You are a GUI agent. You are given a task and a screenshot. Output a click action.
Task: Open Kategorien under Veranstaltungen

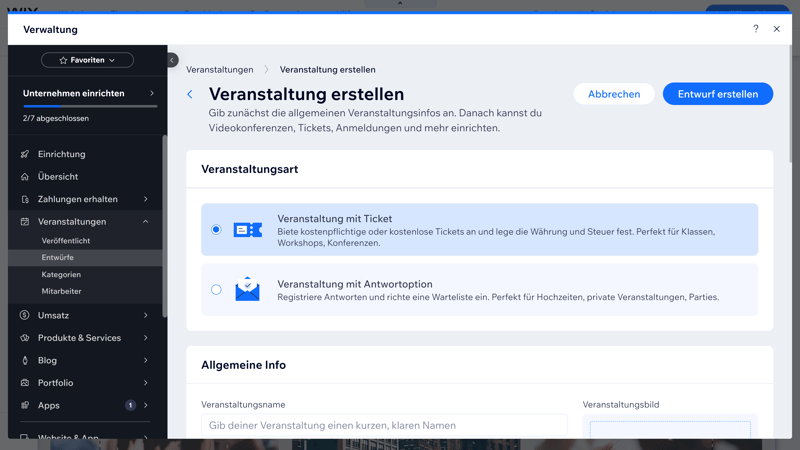pos(61,274)
